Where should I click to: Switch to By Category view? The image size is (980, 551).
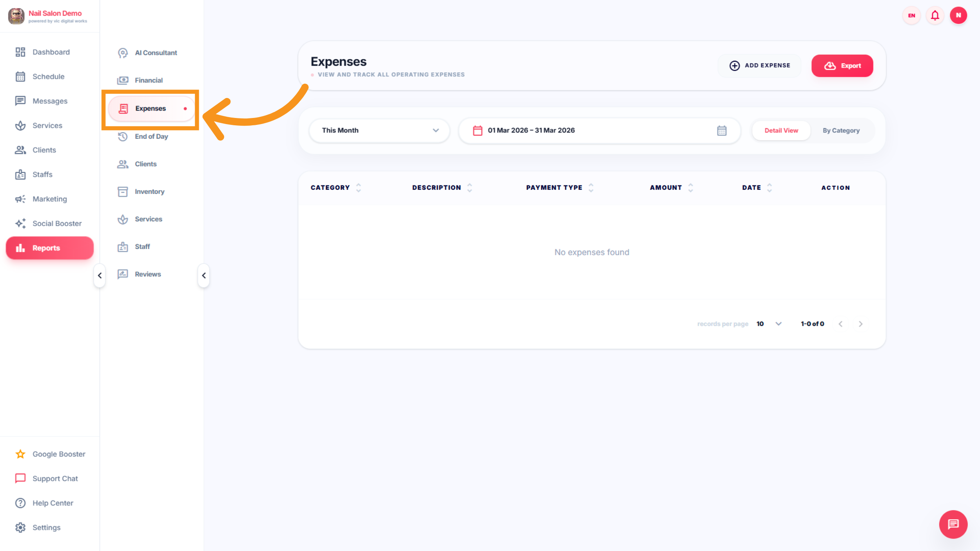pos(841,131)
